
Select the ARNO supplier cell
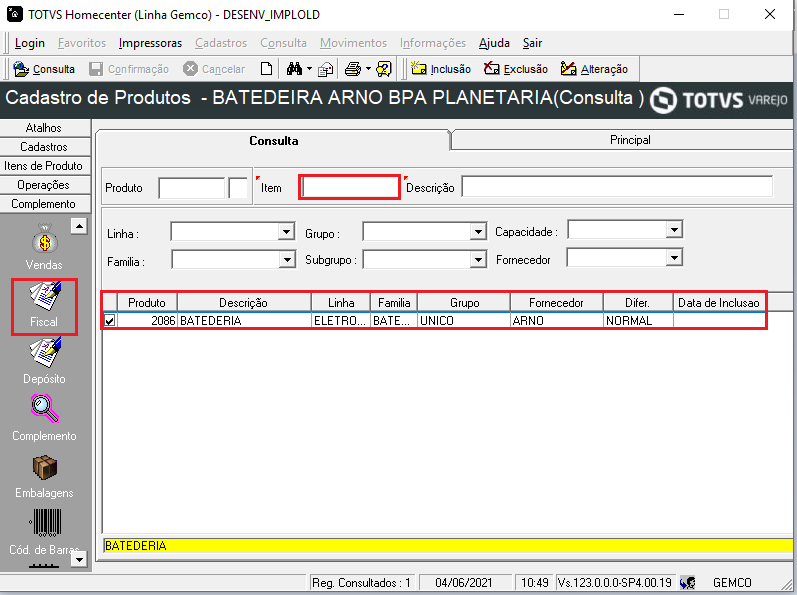(557, 321)
